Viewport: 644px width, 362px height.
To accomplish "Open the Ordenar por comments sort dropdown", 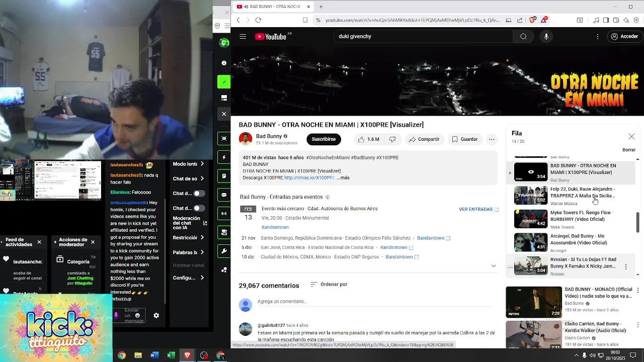I will coord(329,284).
